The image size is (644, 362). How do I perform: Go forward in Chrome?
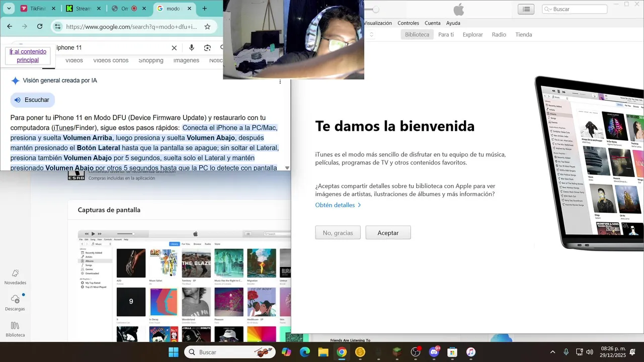pos(25,27)
